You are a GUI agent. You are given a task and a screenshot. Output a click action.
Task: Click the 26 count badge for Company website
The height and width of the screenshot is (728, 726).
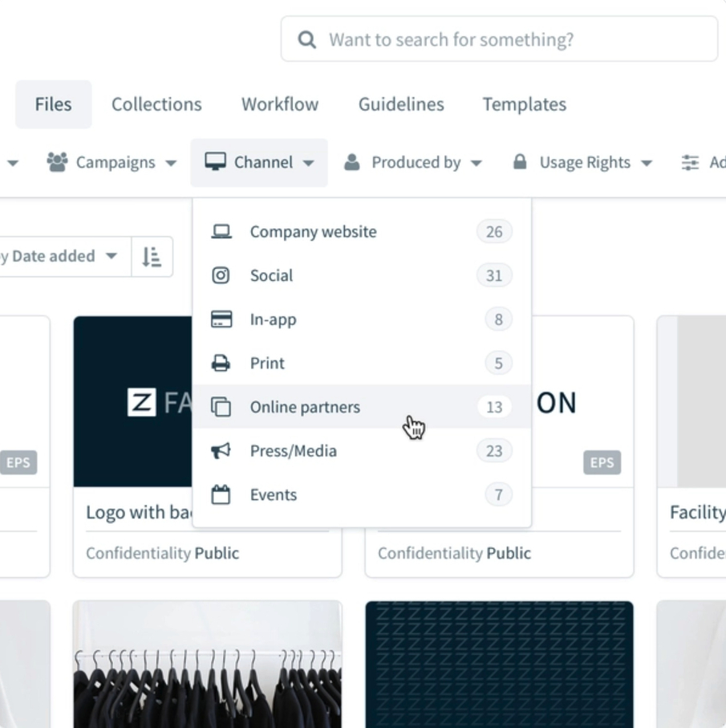(494, 232)
